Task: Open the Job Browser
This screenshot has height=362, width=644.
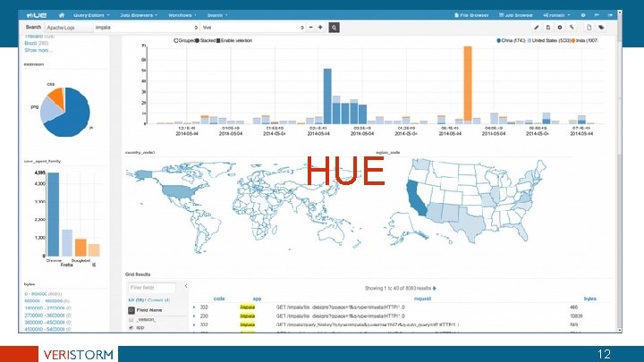Action: tap(516, 15)
